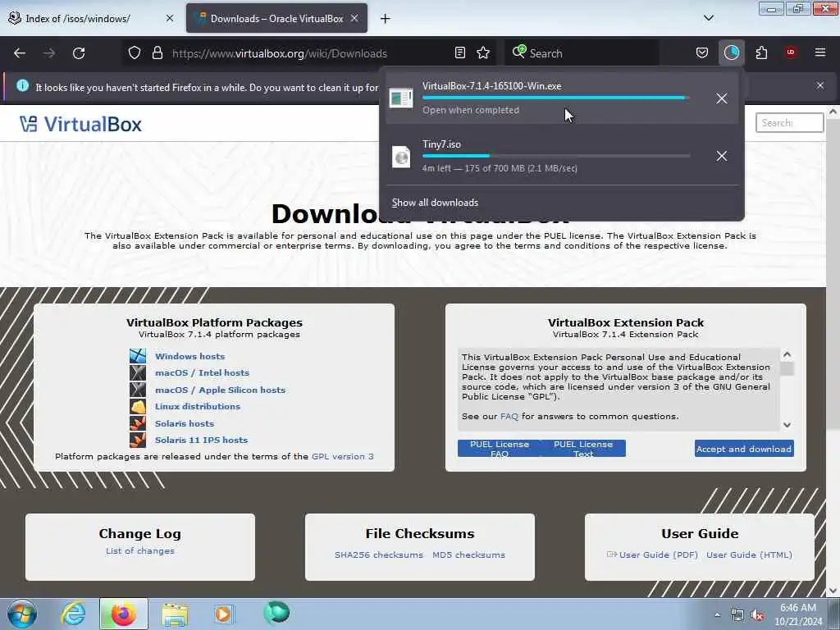The height and width of the screenshot is (630, 840).
Task: Show hidden system tray icons
Action: 717,615
